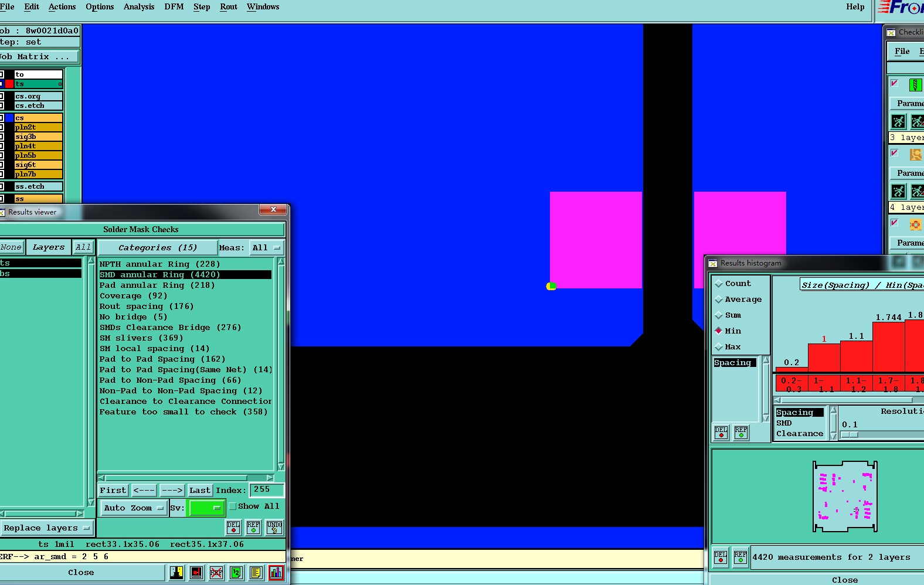Open the Actions menu

(x=62, y=7)
